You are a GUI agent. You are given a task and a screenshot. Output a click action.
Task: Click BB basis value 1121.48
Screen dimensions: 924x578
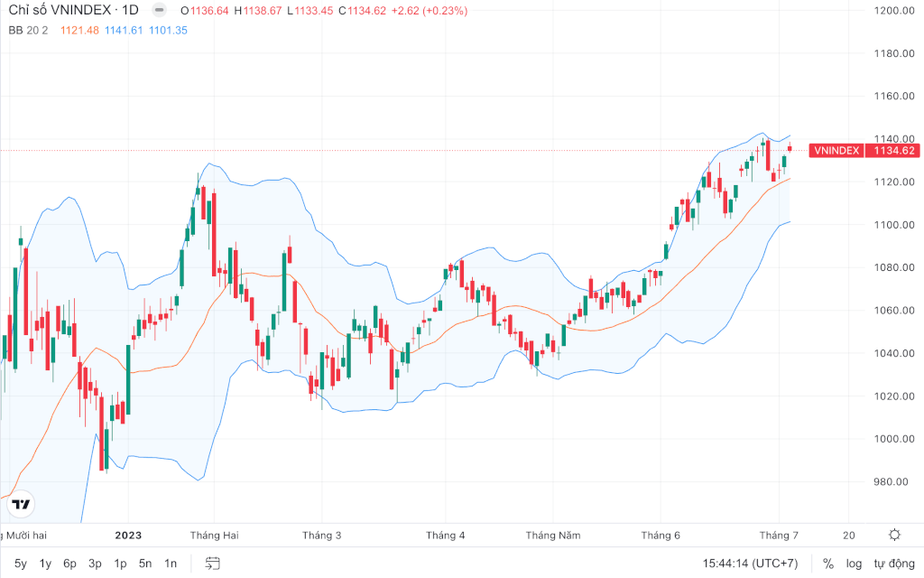click(x=79, y=30)
